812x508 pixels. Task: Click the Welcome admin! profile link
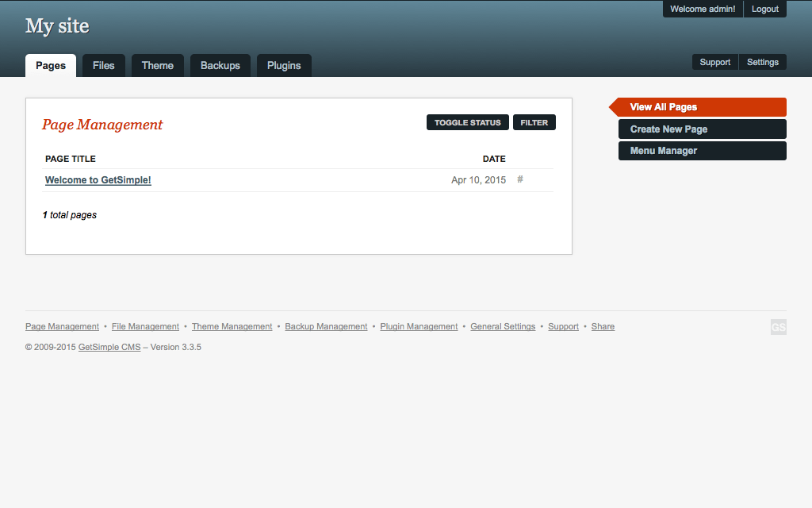702,9
